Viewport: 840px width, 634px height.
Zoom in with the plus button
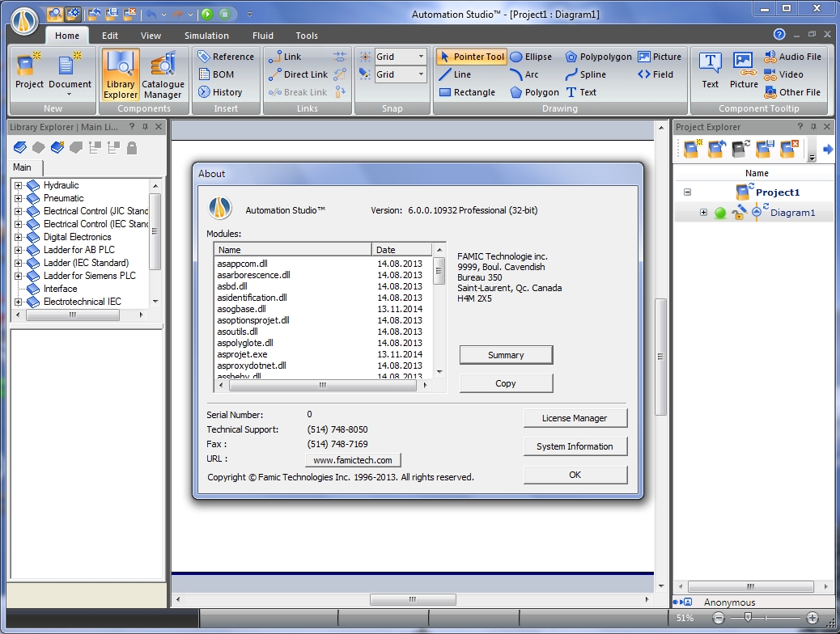(x=812, y=619)
